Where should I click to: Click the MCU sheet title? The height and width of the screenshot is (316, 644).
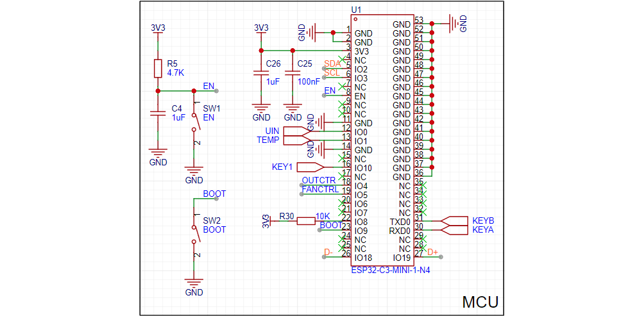coord(480,302)
